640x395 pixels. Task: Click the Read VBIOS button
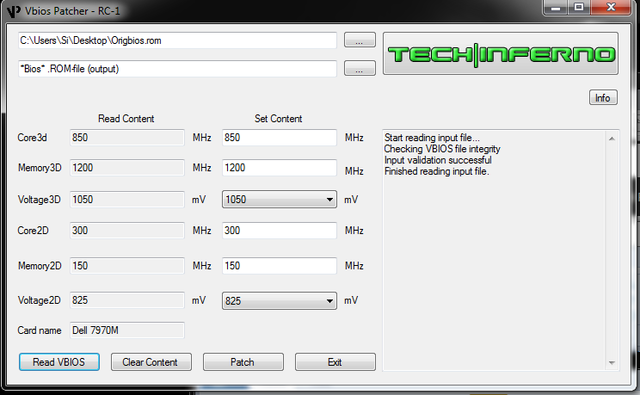pyautogui.click(x=59, y=362)
